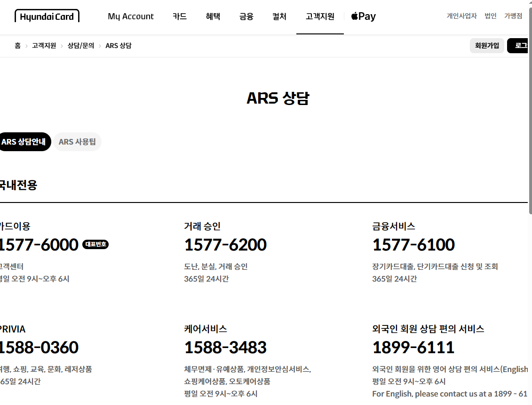Open the 카드 menu
The width and height of the screenshot is (532, 405).
pos(180,16)
